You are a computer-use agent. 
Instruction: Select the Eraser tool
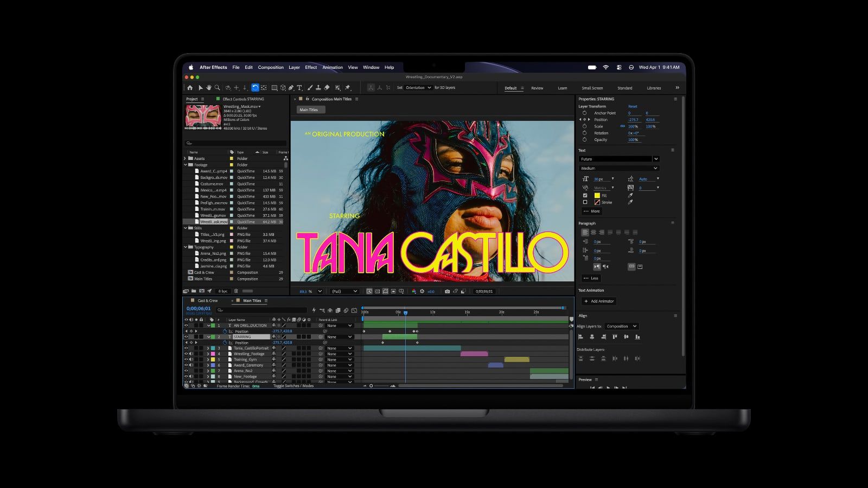coord(327,88)
